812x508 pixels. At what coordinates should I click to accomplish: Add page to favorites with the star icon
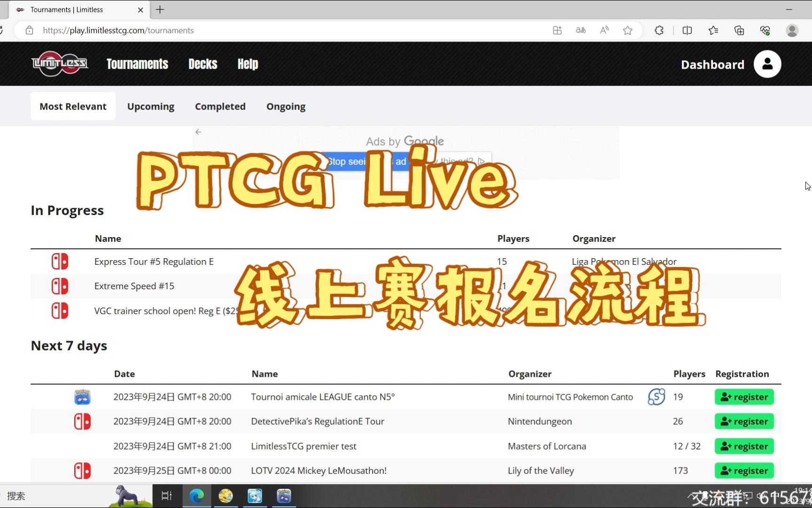(628, 31)
